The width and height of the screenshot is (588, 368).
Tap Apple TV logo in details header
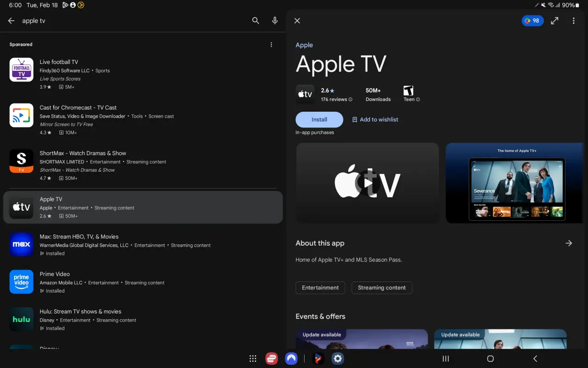[305, 94]
